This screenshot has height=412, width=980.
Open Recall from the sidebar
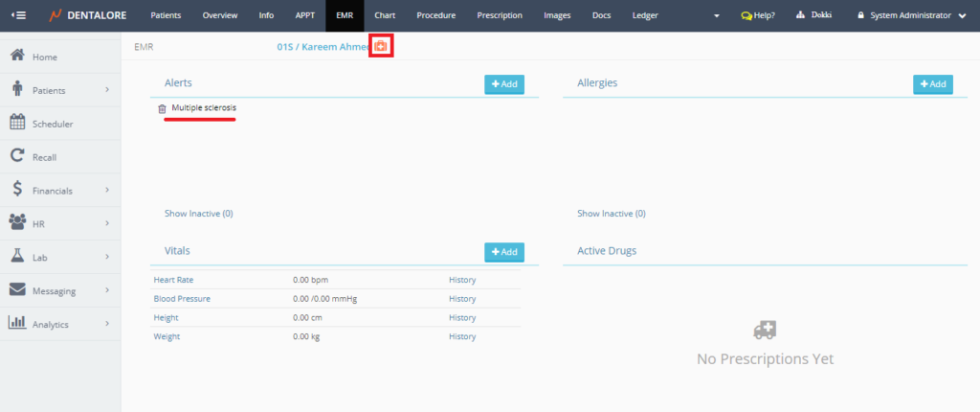pos(44,157)
